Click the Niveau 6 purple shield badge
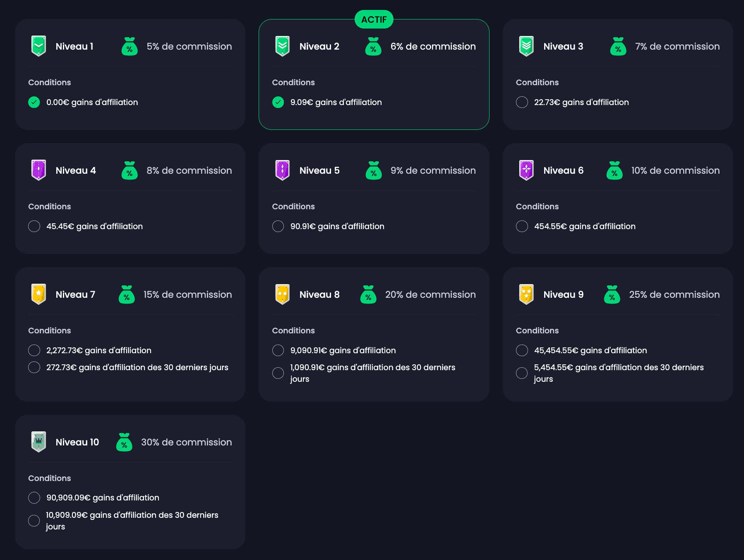The height and width of the screenshot is (560, 744). 526,170
